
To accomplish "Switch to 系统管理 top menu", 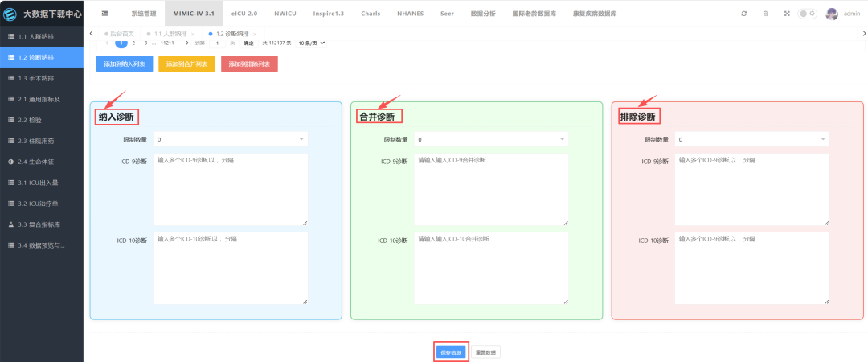I will (143, 14).
